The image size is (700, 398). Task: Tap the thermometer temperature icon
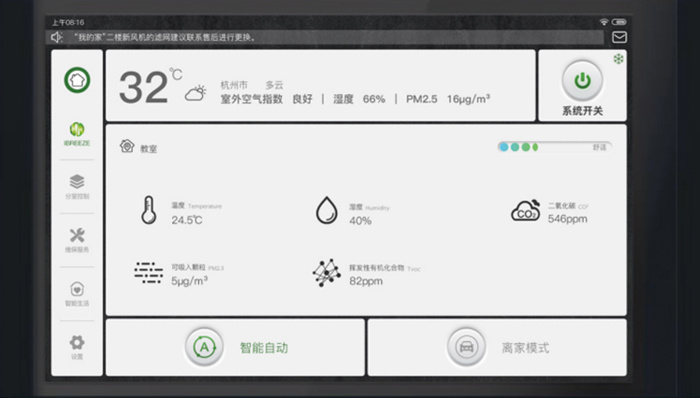(149, 210)
